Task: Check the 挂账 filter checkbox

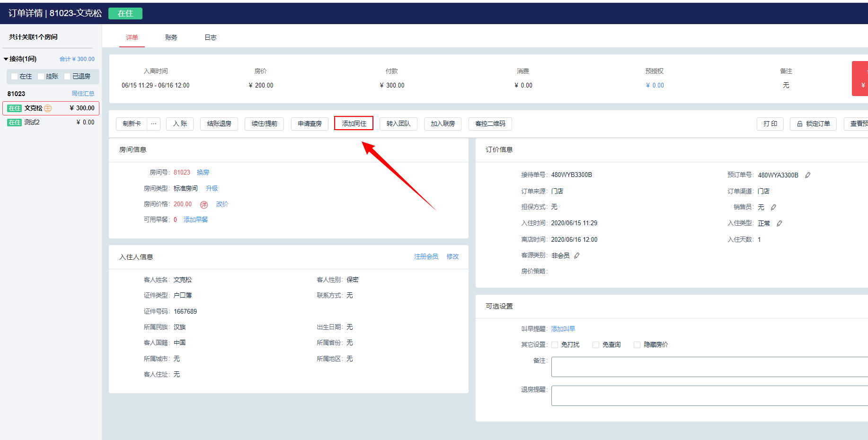Action: click(x=41, y=76)
